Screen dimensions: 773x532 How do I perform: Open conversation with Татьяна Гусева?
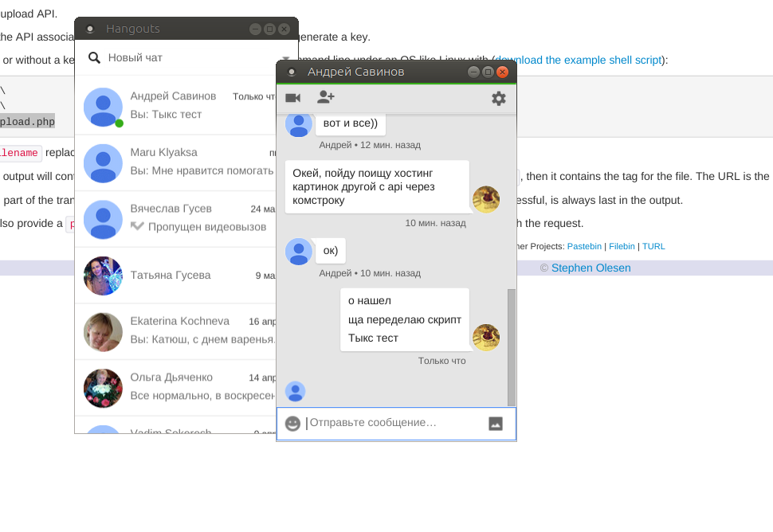[x=175, y=275]
